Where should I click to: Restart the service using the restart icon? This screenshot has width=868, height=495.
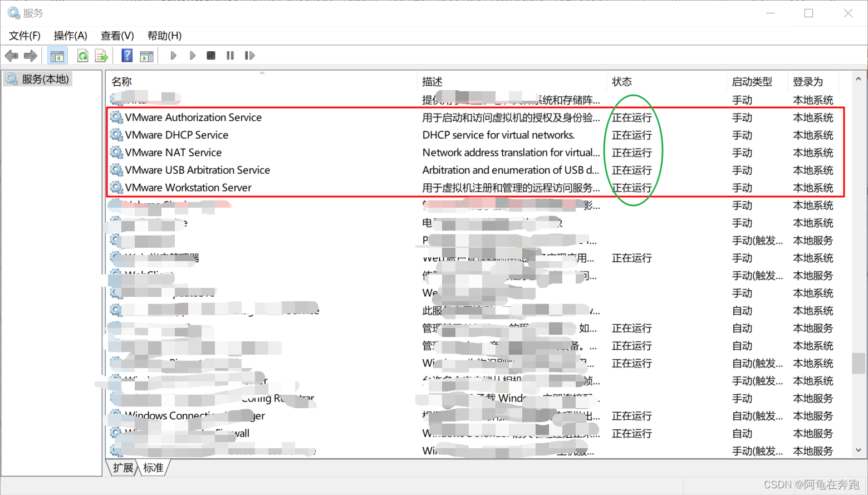tap(249, 55)
